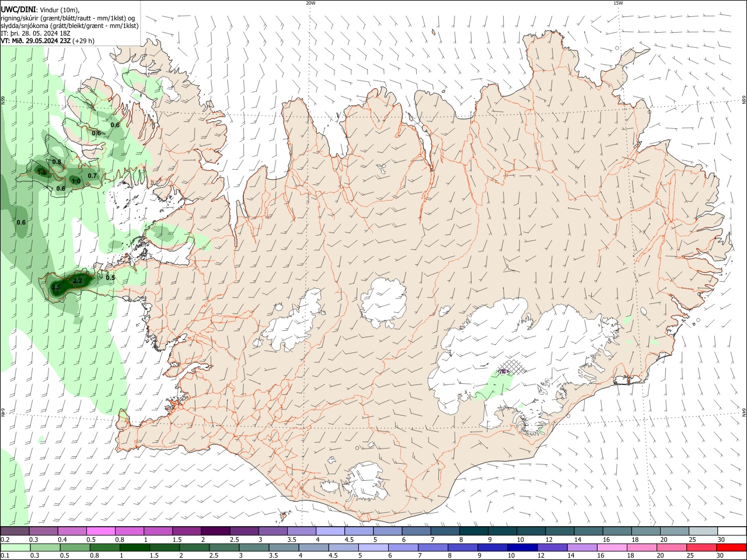Pick the pink-red swatch between 25 and 30 in rain row
Viewport: 747px width, 560px height.
tap(701, 548)
